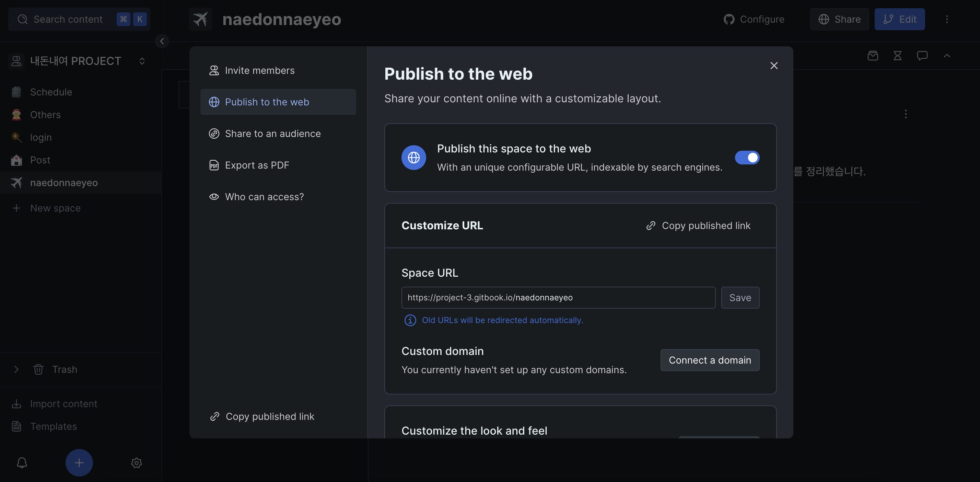
Task: Open the three-dot more menu in header
Action: [947, 20]
